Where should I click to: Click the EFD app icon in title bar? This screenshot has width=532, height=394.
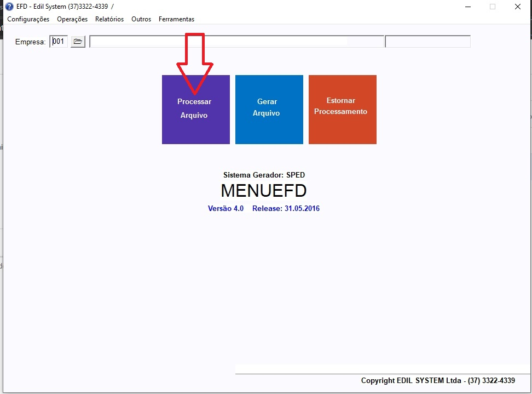pyautogui.click(x=9, y=7)
